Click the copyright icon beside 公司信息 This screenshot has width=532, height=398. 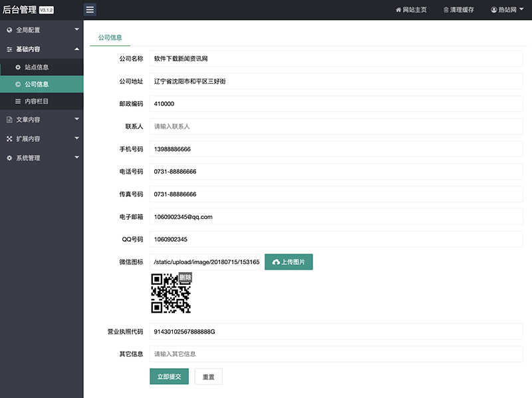point(18,85)
